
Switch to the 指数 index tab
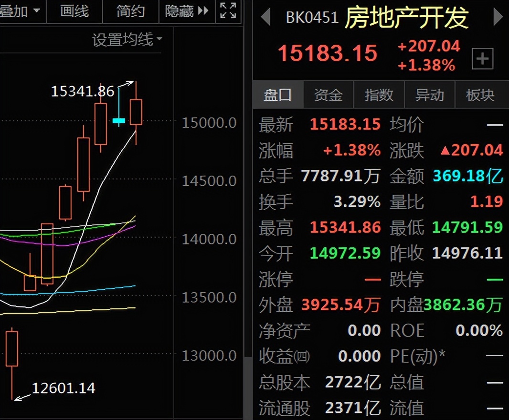[379, 94]
